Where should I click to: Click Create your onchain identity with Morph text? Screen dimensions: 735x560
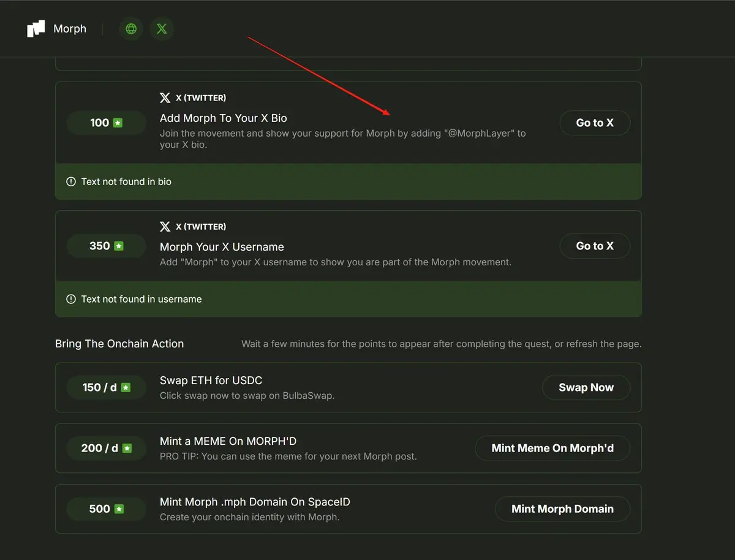tap(249, 517)
